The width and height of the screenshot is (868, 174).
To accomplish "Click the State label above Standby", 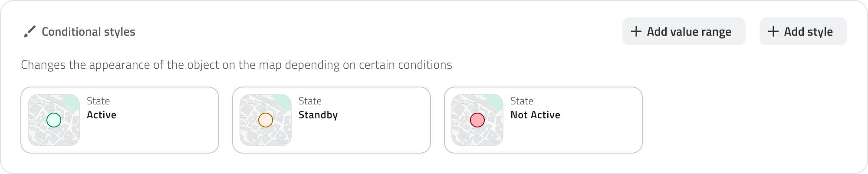I will click(x=310, y=101).
